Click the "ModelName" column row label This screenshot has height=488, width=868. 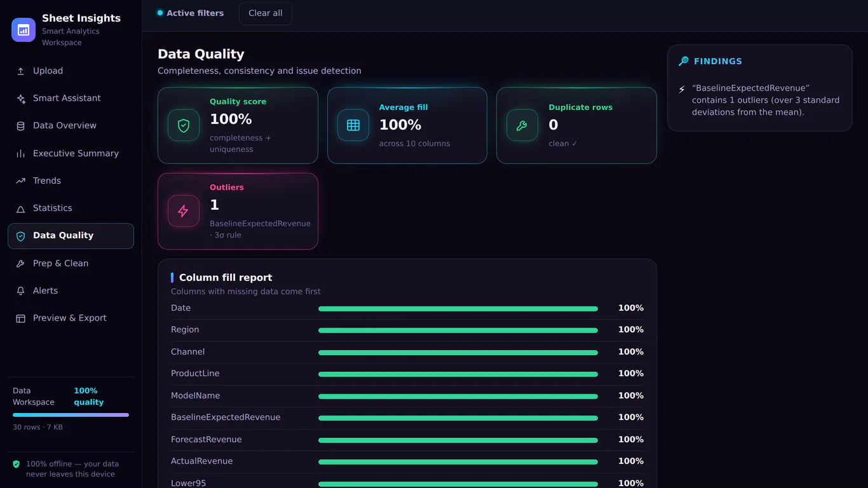195,396
